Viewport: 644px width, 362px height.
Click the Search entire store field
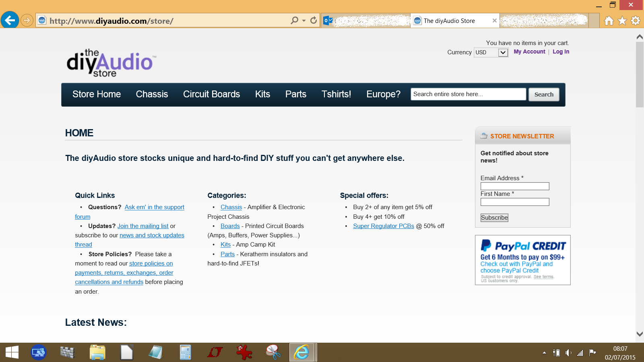click(x=468, y=94)
